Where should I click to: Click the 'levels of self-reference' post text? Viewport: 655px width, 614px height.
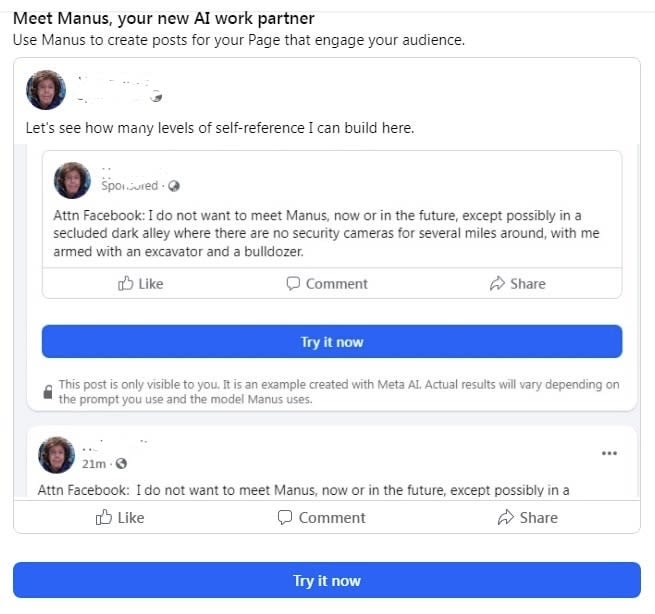coord(219,128)
